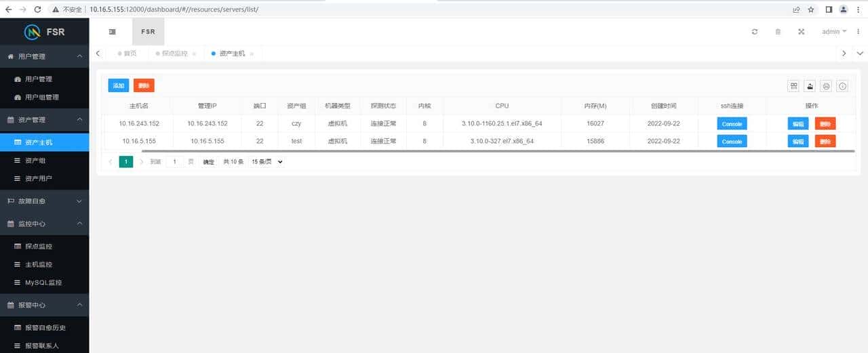This screenshot has height=353, width=868.
Task: Open 资产用户 in the sidebar
Action: pyautogui.click(x=44, y=178)
